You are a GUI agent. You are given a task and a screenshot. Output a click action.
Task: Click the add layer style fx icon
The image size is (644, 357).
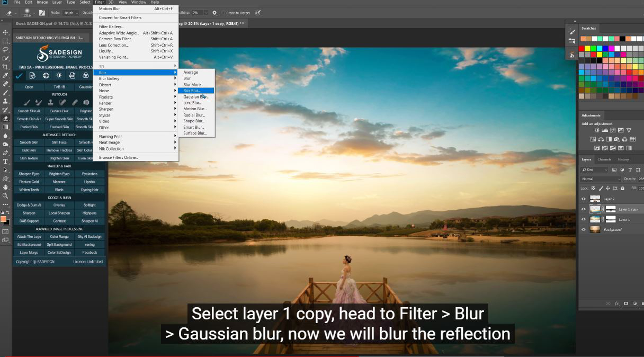617,304
